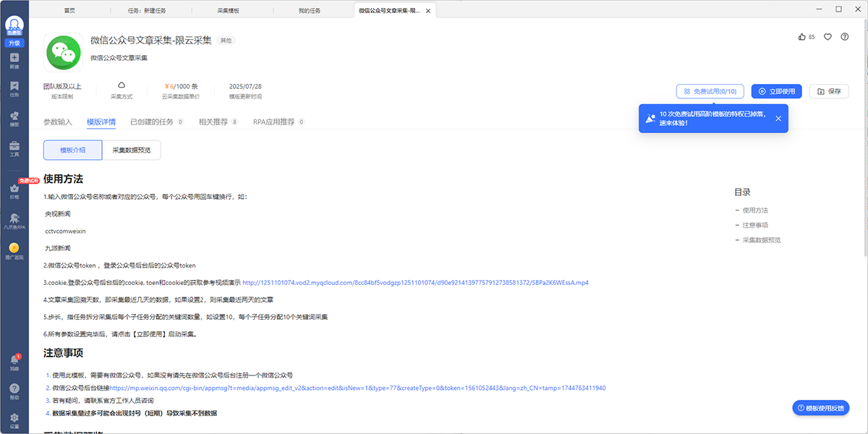This screenshot has width=868, height=434.
Task: Dismiss the free trial notification popup
Action: click(778, 118)
